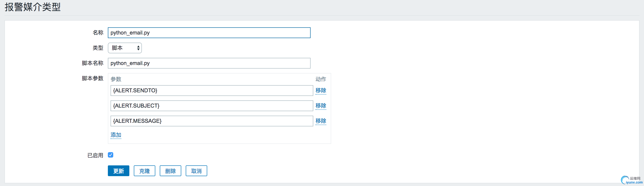Add a new script parameter via 添加

point(116,135)
